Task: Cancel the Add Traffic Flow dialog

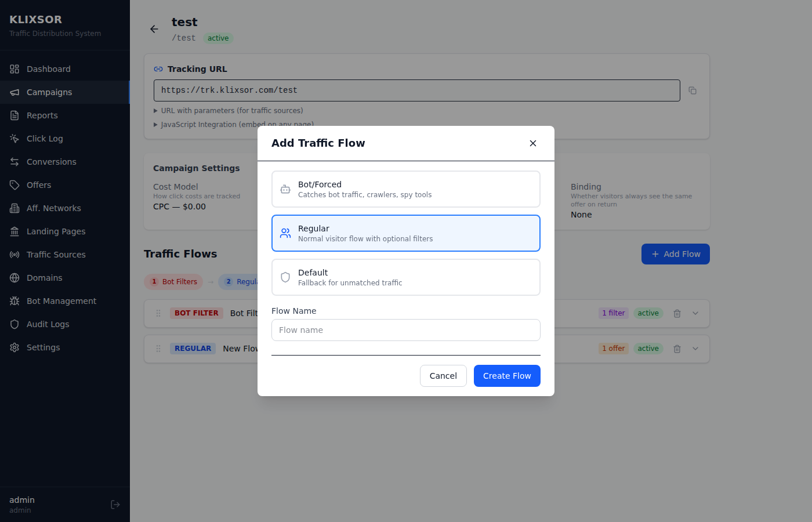Action: 443,375
